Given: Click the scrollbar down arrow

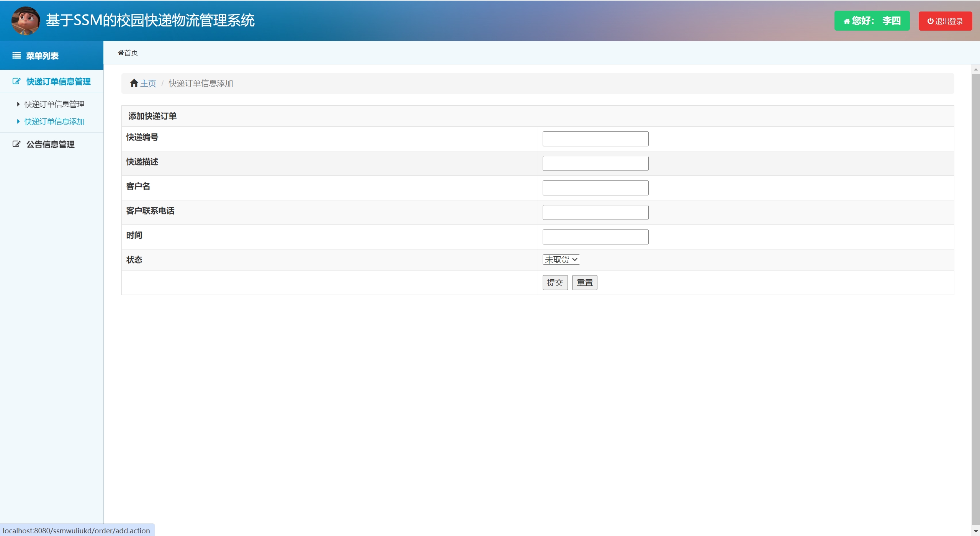Looking at the screenshot, I should coord(975,531).
